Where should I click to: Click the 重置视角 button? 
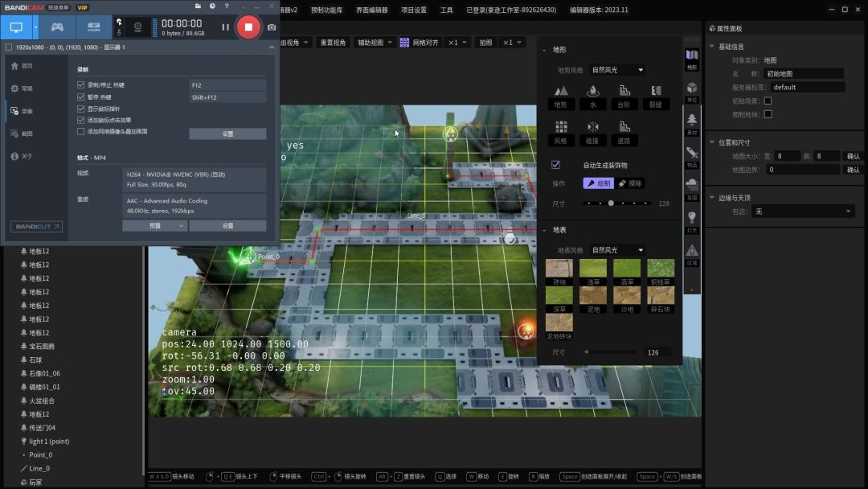coord(333,43)
